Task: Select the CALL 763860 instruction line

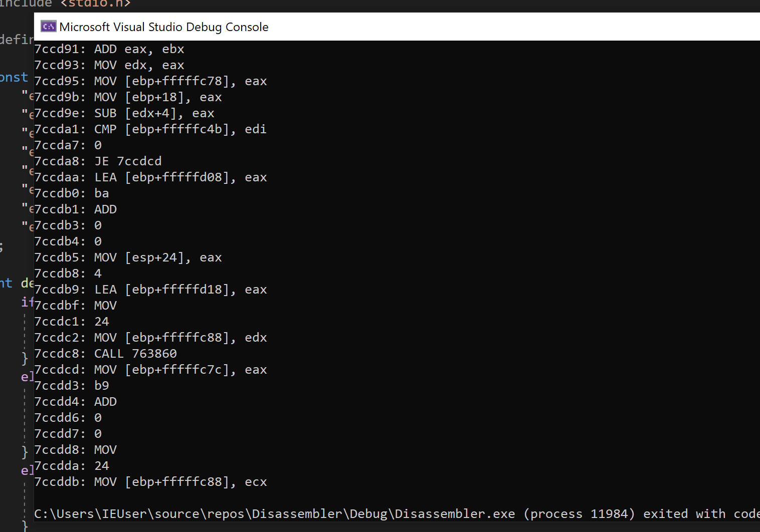Action: [106, 354]
